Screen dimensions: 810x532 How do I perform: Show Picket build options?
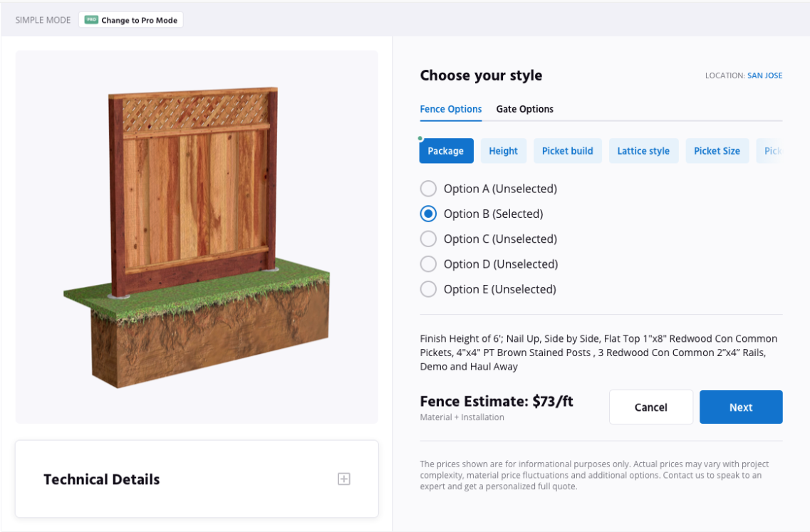[x=568, y=151]
